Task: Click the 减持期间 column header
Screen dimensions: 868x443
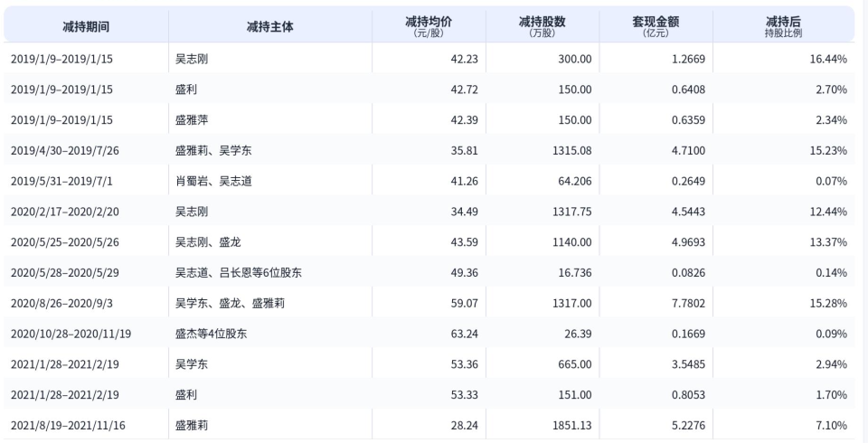Action: coord(86,26)
